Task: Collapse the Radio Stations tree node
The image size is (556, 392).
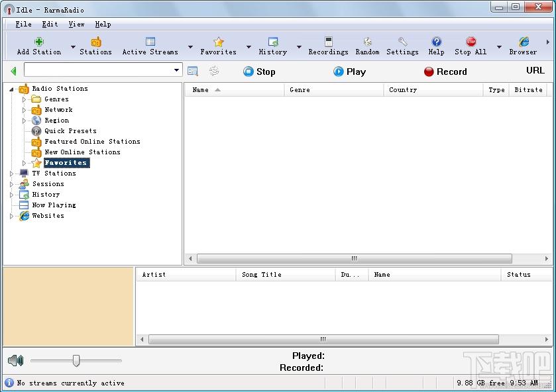Action: (11, 89)
